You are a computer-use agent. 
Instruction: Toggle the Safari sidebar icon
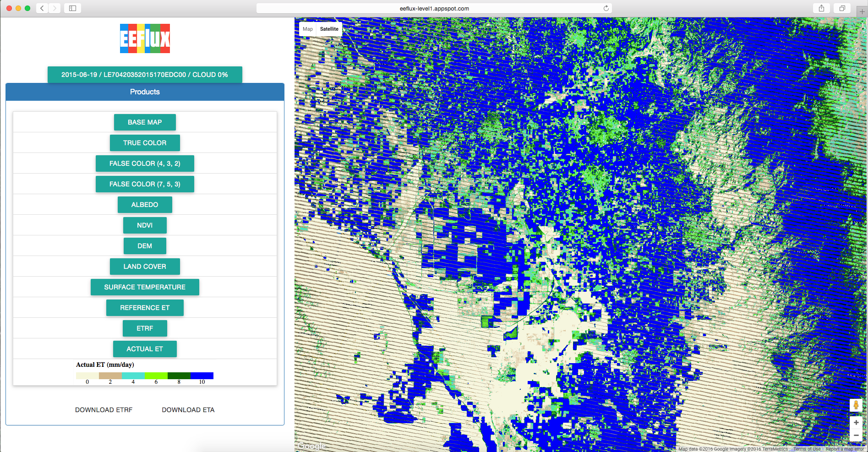[x=72, y=8]
